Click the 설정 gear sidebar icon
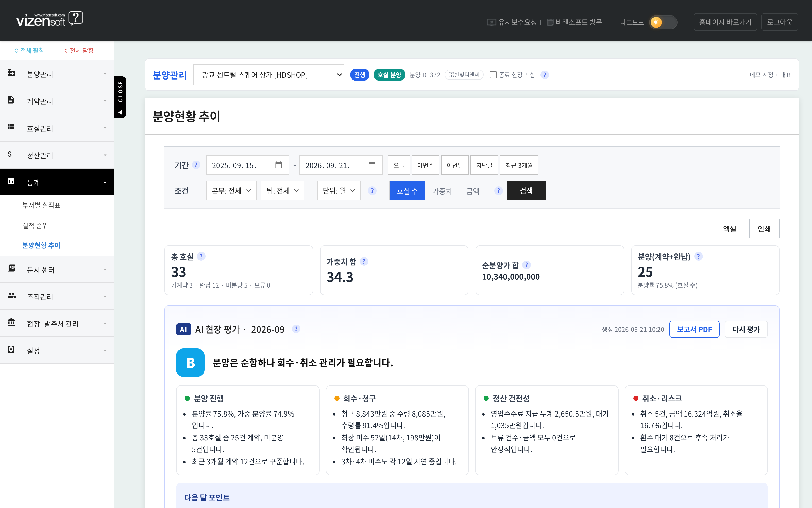812x508 pixels. (x=11, y=349)
